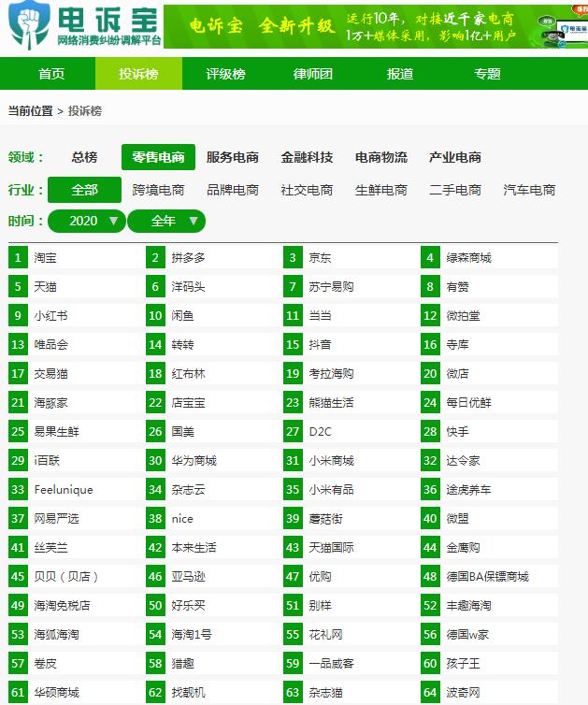The height and width of the screenshot is (705, 588).
Task: Choose 电商物流 domain filter
Action: point(380,157)
